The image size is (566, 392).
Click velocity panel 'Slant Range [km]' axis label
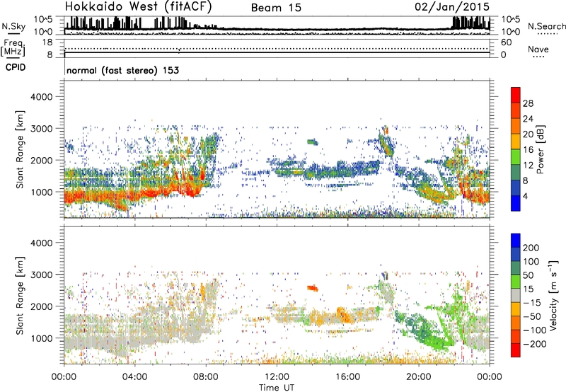point(20,295)
